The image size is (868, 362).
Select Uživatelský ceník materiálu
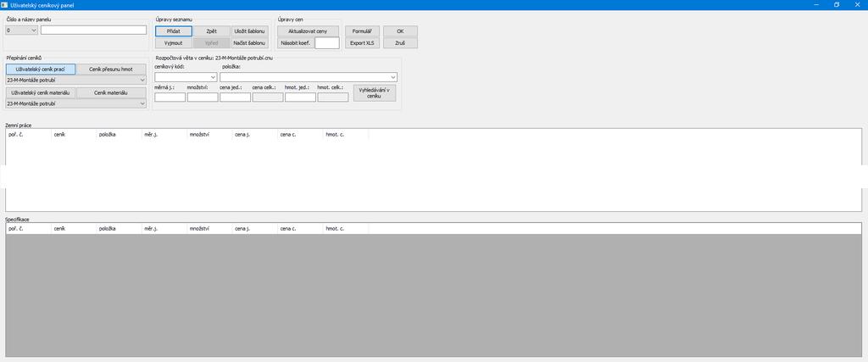[x=41, y=93]
